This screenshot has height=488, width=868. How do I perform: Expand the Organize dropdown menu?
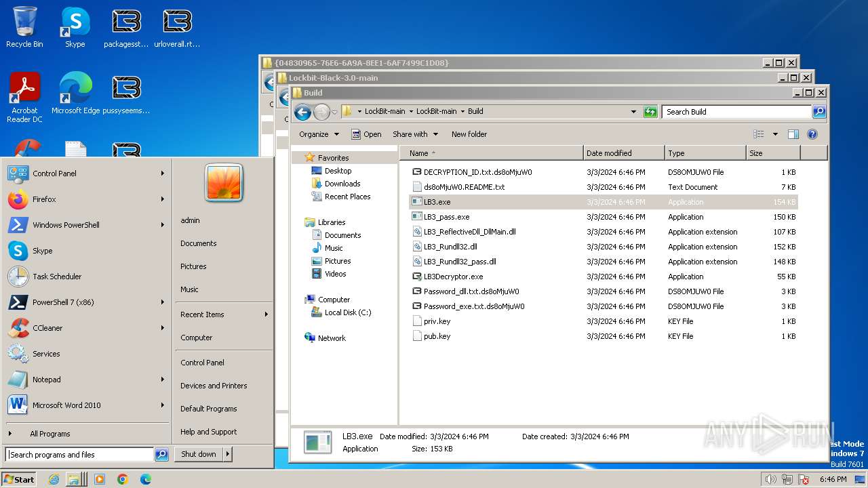[319, 134]
